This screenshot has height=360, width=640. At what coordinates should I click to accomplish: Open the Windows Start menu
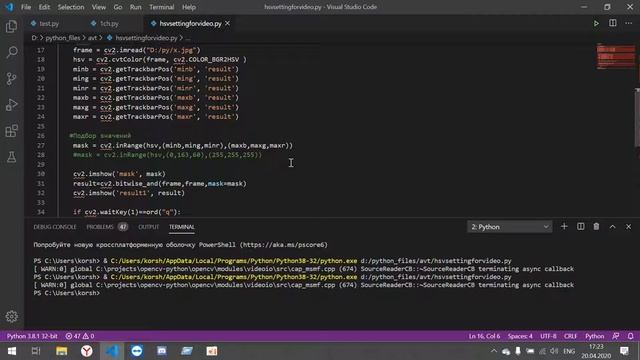coord(12,351)
